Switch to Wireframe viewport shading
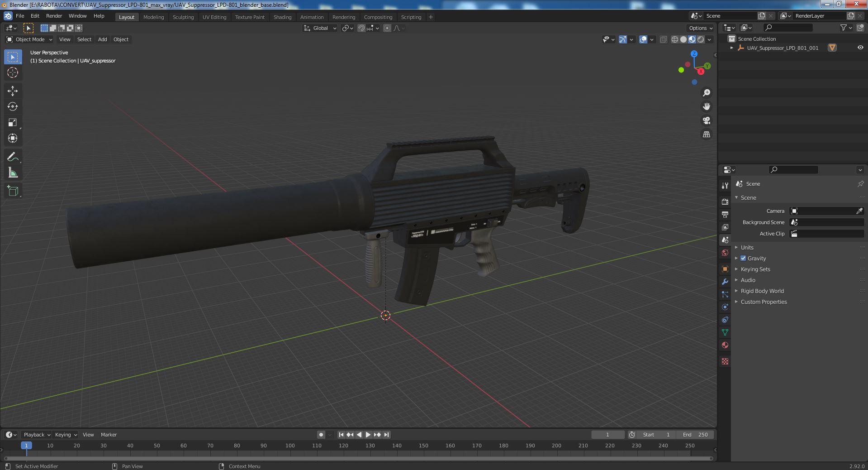 point(675,39)
